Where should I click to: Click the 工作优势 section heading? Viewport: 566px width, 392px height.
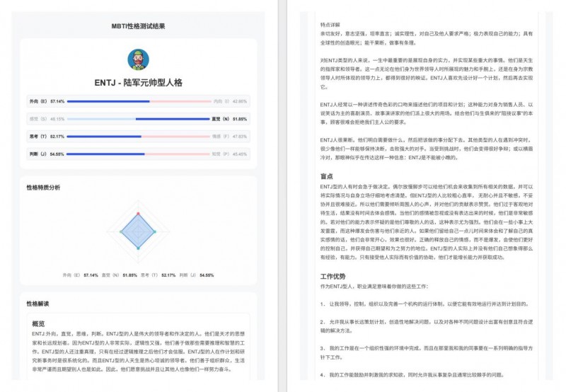point(333,276)
